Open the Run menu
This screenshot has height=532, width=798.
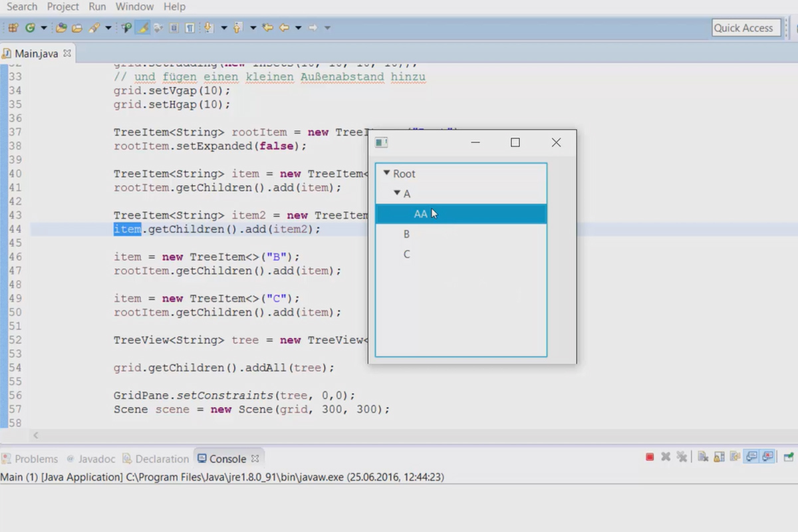(97, 7)
